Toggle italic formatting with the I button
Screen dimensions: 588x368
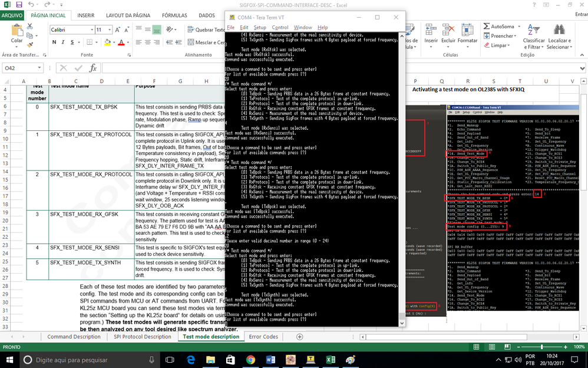63,42
